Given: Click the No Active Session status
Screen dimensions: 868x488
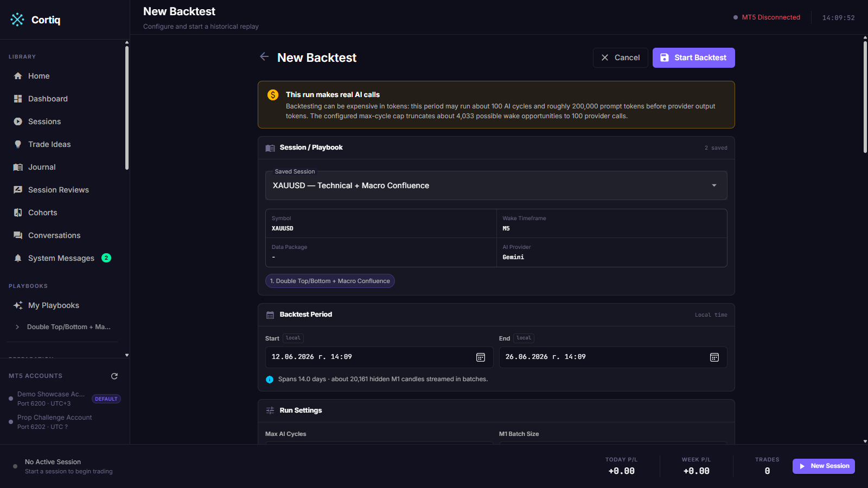Looking at the screenshot, I should pyautogui.click(x=53, y=462).
